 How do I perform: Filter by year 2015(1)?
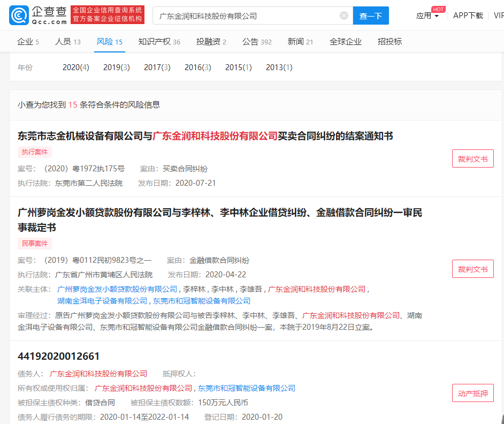tap(239, 67)
